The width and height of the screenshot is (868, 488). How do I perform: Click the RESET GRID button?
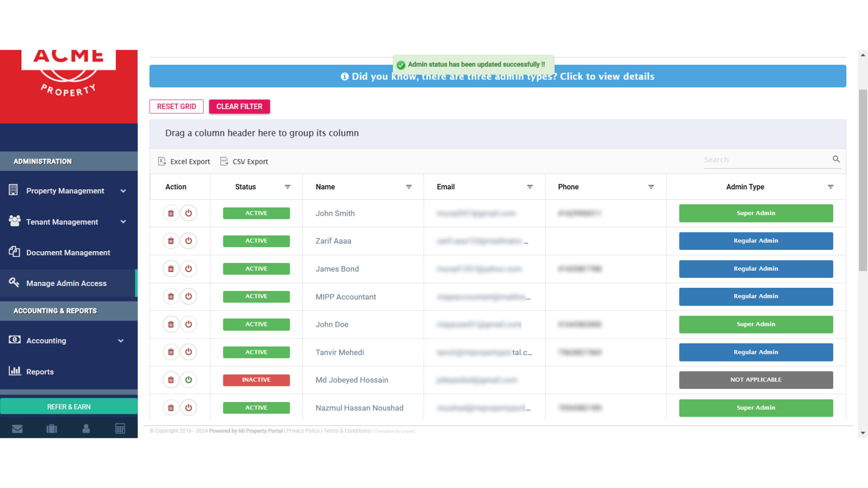[176, 107]
